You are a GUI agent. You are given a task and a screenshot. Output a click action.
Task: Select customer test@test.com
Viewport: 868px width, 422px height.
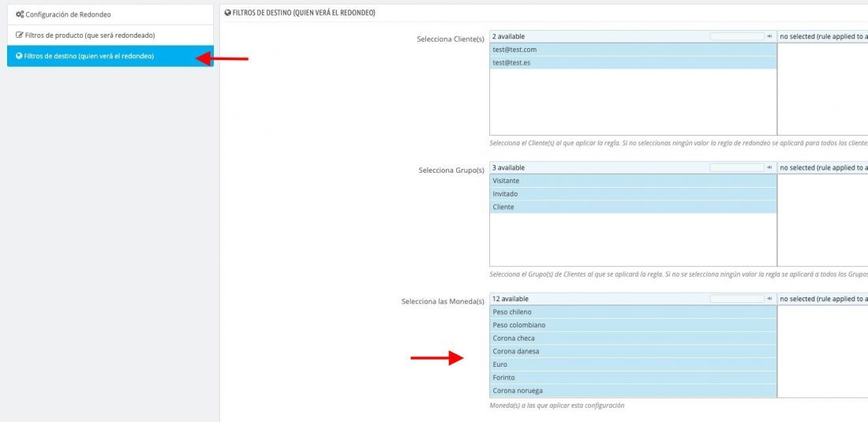click(634, 50)
